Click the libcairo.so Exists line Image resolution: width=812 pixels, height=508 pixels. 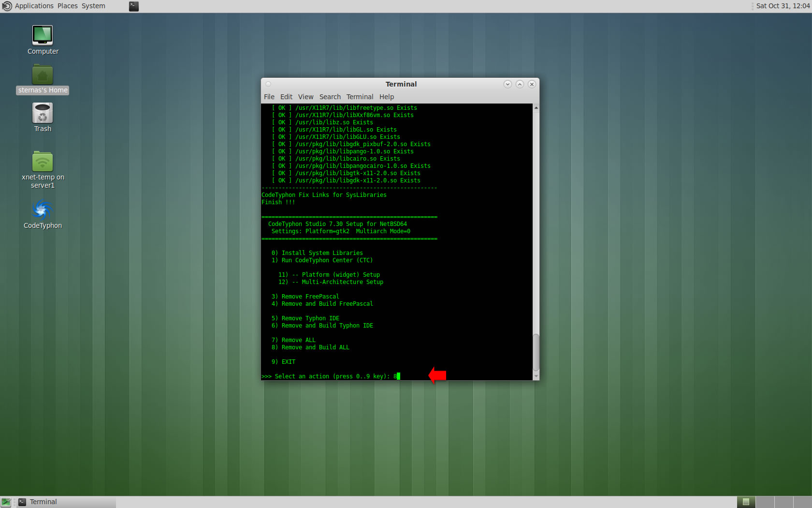pyautogui.click(x=335, y=159)
